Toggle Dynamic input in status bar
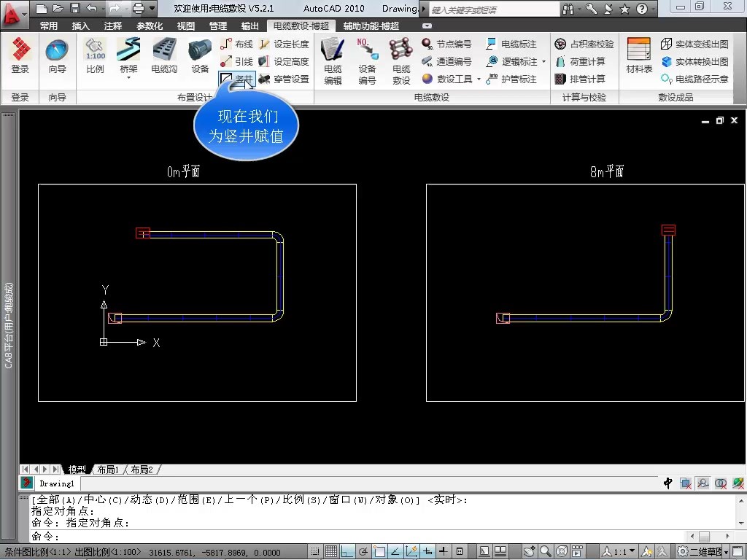Viewport: 747px width, 560px height. [427, 552]
